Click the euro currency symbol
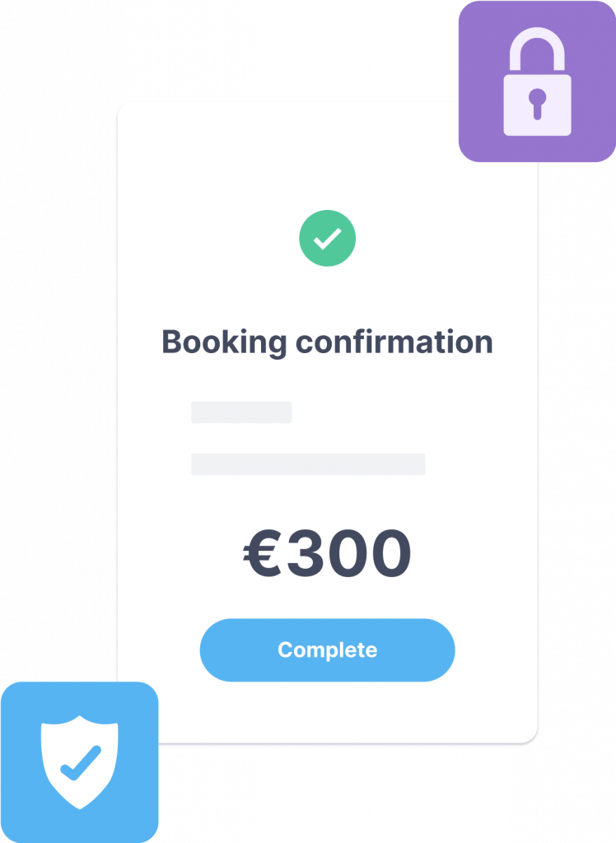Image resolution: width=616 pixels, height=843 pixels. [264, 552]
